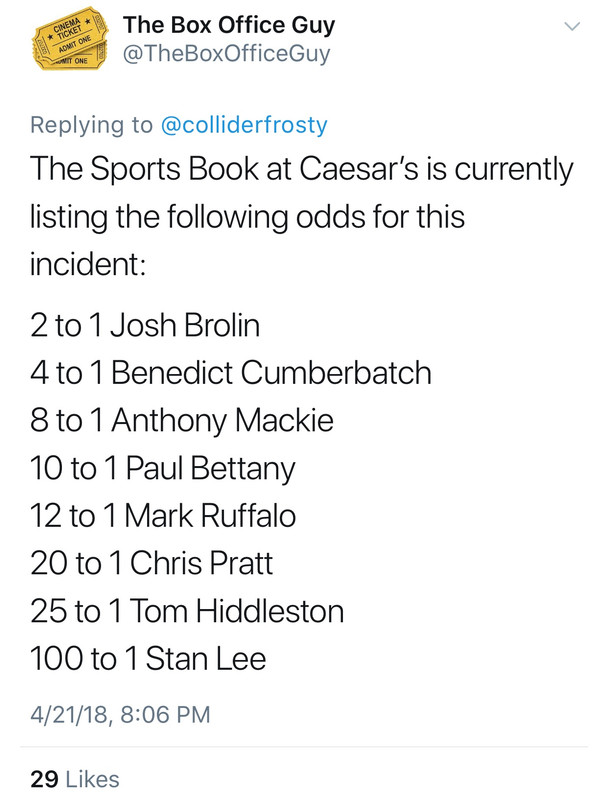
Task: Select the Tom Hiddleston odds line
Action: [x=187, y=611]
